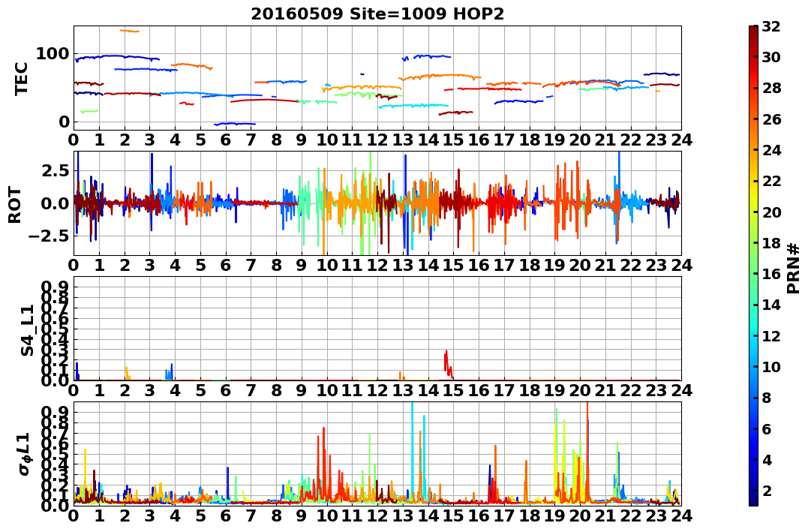808x532 pixels.
Task: Click TEC axis tick value 100
Action: (x=52, y=53)
